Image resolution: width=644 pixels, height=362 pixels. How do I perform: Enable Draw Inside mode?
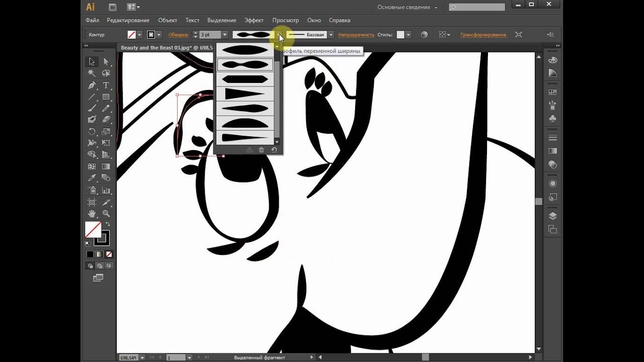[x=109, y=266]
